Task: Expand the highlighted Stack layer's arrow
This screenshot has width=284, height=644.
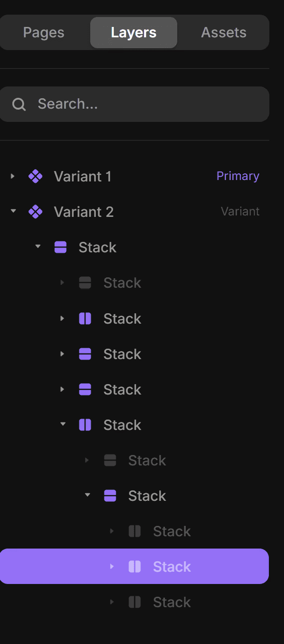Action: (112, 567)
